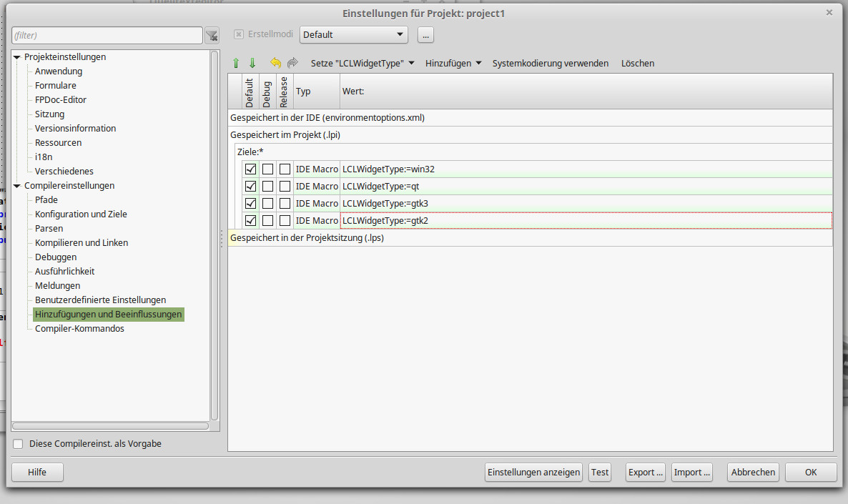Expand the Hinzufügen dropdown menu
Screen dimensions: 848x504
click(x=453, y=64)
